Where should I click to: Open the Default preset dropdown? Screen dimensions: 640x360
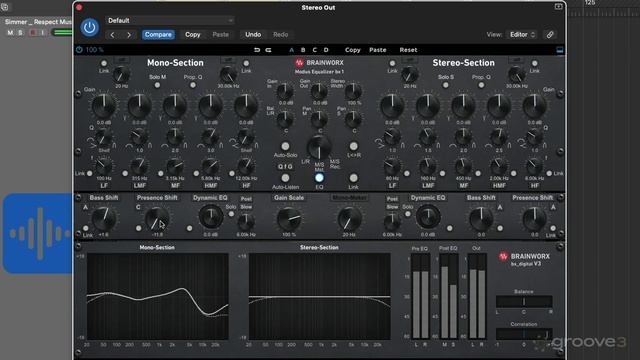170,20
